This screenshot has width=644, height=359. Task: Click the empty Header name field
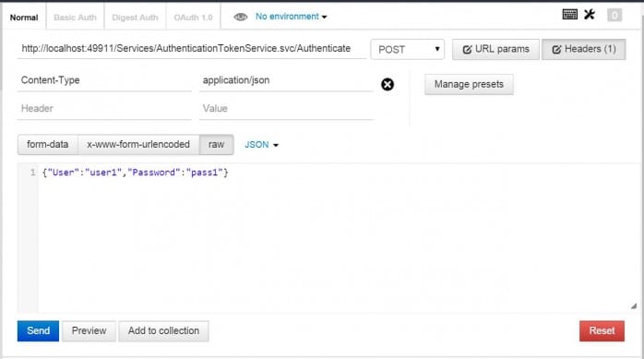click(x=104, y=109)
